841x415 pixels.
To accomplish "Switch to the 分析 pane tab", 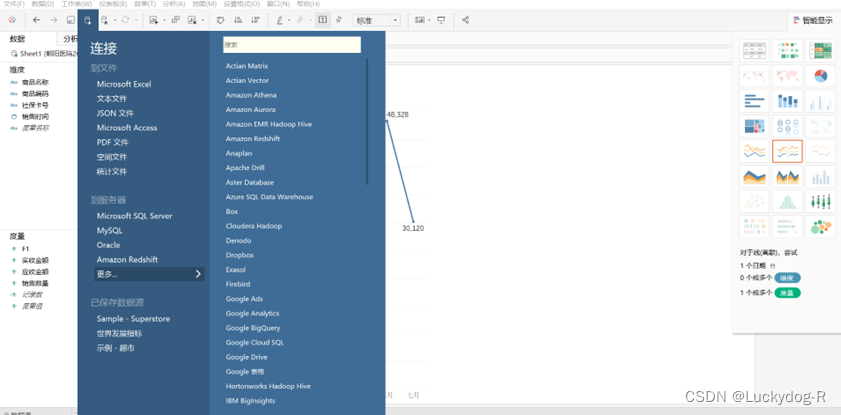I will 70,39.
